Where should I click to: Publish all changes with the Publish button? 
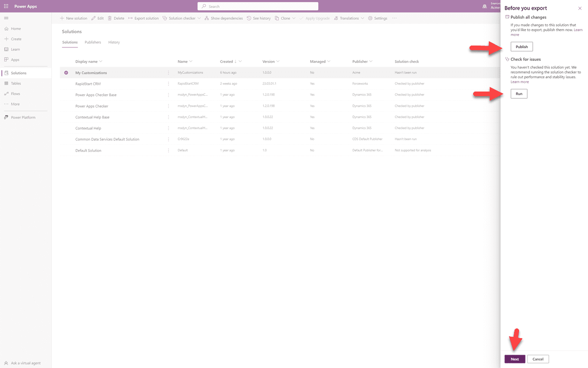[521, 46]
